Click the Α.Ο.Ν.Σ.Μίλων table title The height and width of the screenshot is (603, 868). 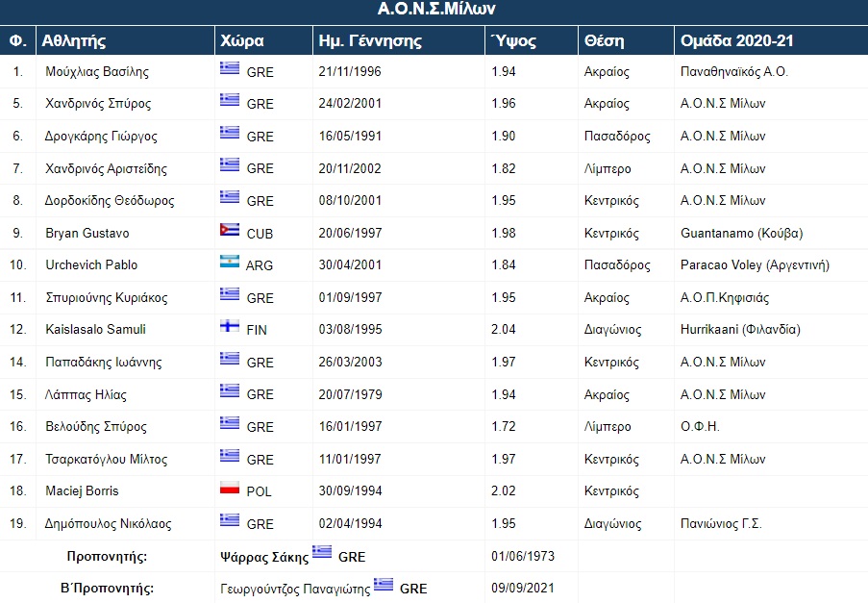(x=436, y=9)
